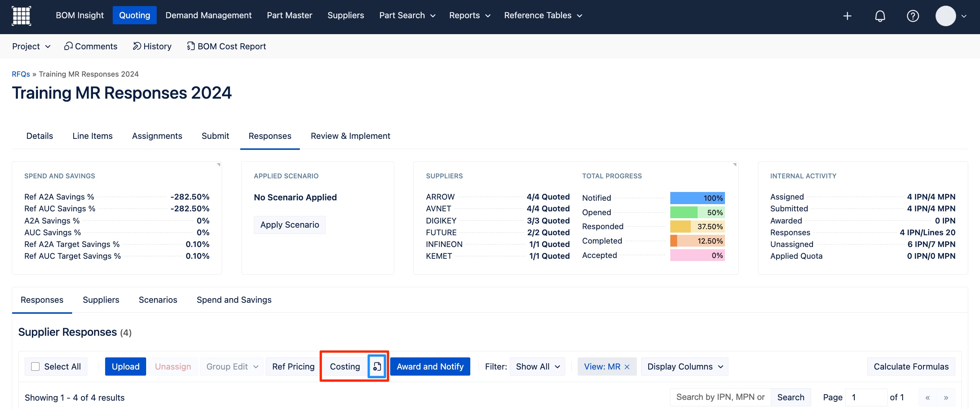Screen dimensions: 980x409
Task: Open the Display Columns dropdown
Action: (x=684, y=367)
